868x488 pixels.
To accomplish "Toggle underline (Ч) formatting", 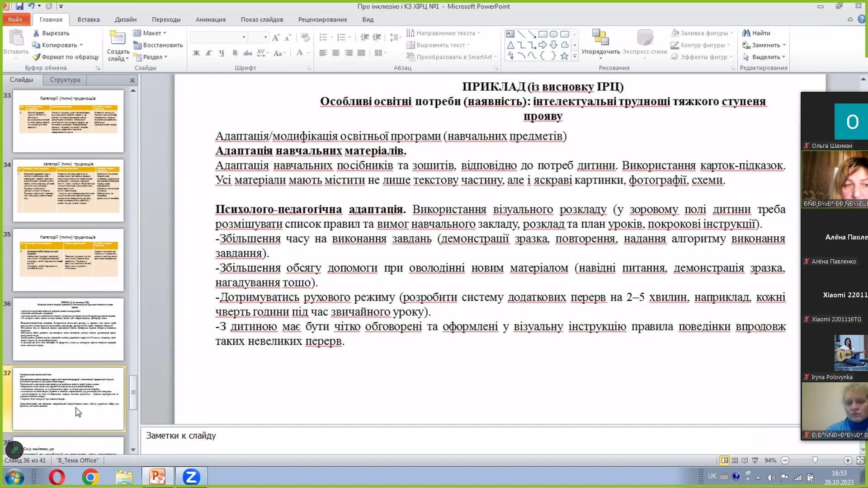I will 222,53.
